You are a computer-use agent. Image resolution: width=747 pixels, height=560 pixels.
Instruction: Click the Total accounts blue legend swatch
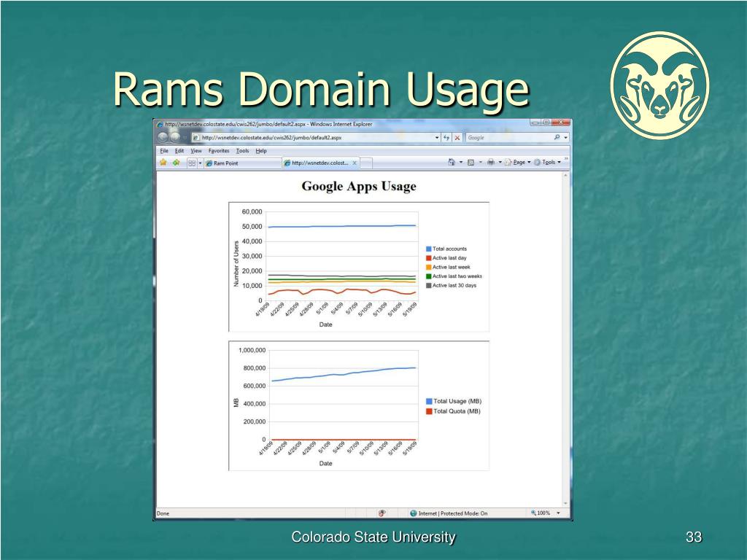(428, 249)
